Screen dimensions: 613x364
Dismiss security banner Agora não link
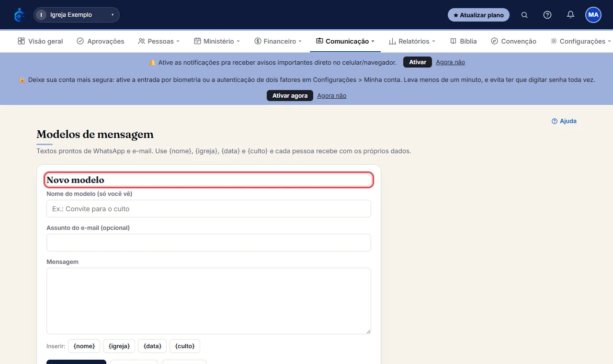point(331,96)
